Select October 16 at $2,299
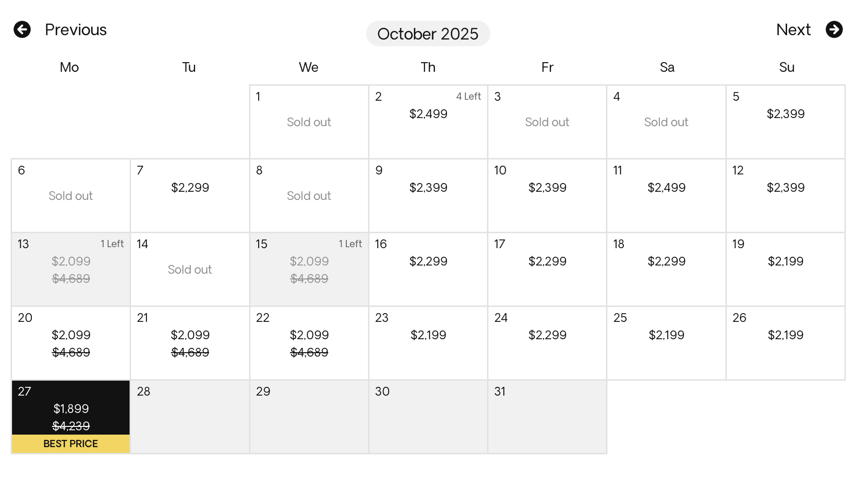The height and width of the screenshot is (477, 868). (x=428, y=269)
